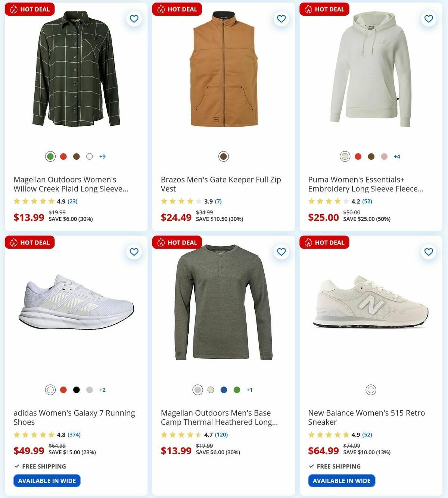The height and width of the screenshot is (498, 448).
Task: Choose the pink swatch on the Puma hoodie
Action: [384, 156]
